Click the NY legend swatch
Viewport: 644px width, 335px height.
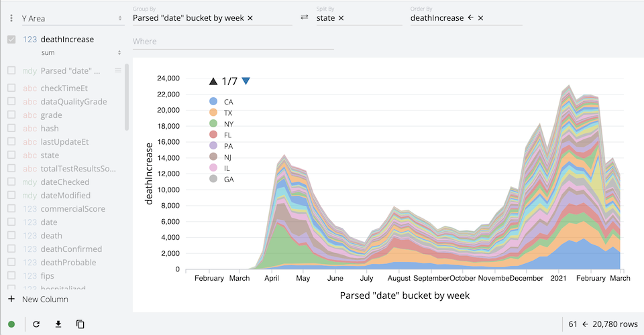(213, 123)
